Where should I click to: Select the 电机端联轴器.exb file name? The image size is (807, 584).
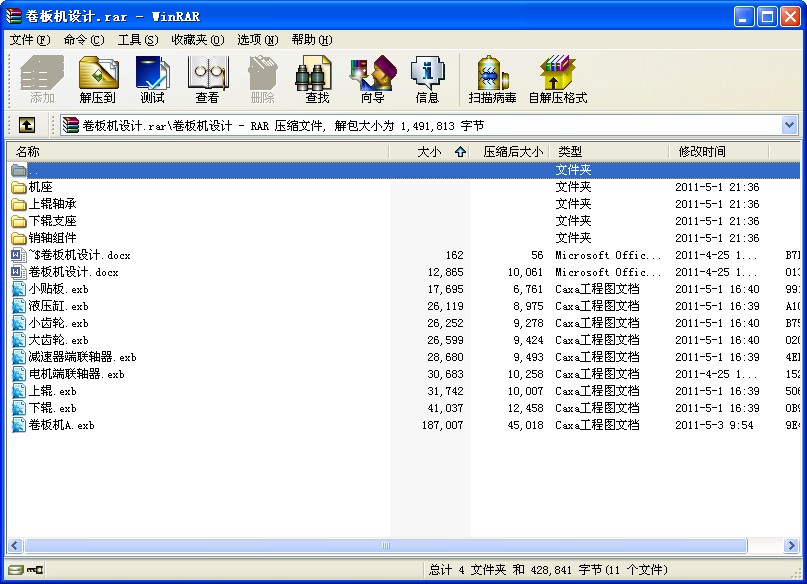(x=77, y=374)
